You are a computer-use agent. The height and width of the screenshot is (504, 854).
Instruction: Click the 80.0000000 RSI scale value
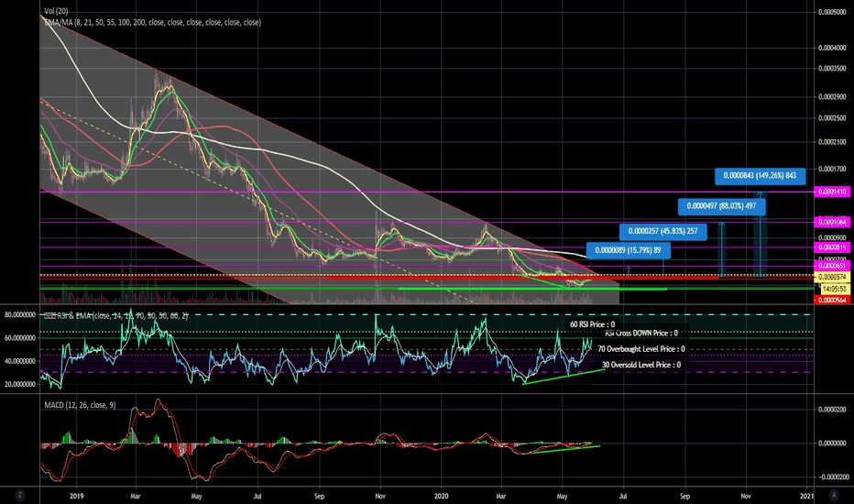(20, 315)
